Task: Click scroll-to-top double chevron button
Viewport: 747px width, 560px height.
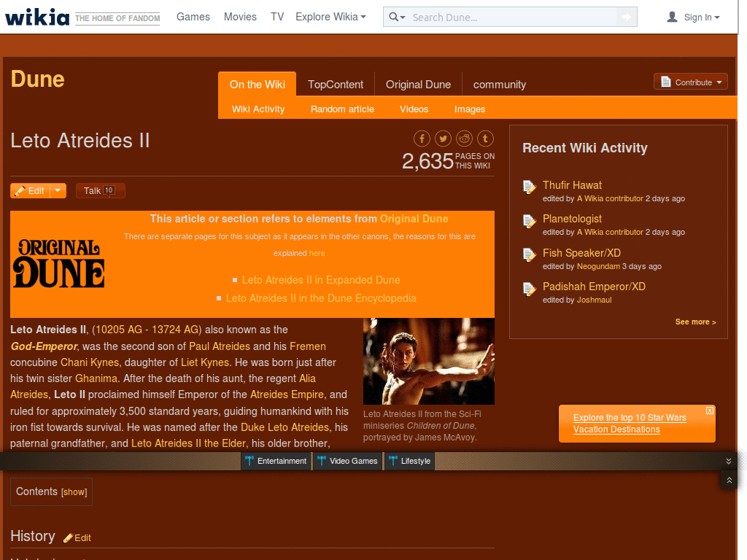Action: pyautogui.click(x=729, y=480)
